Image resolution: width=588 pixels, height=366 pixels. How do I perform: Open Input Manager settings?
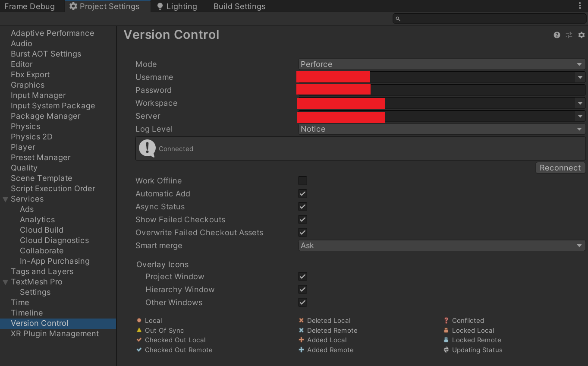[x=38, y=95]
